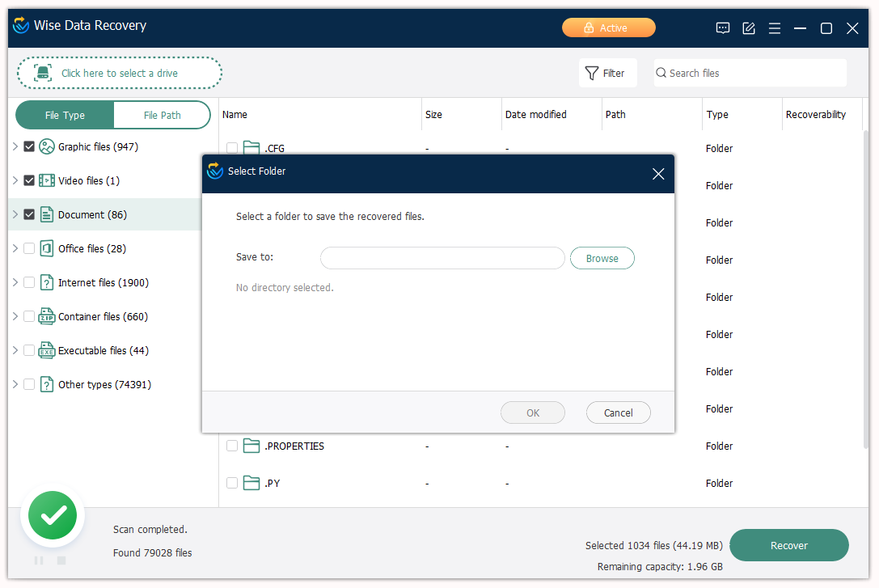
Task: Click the .PY folder icon
Action: (x=251, y=484)
